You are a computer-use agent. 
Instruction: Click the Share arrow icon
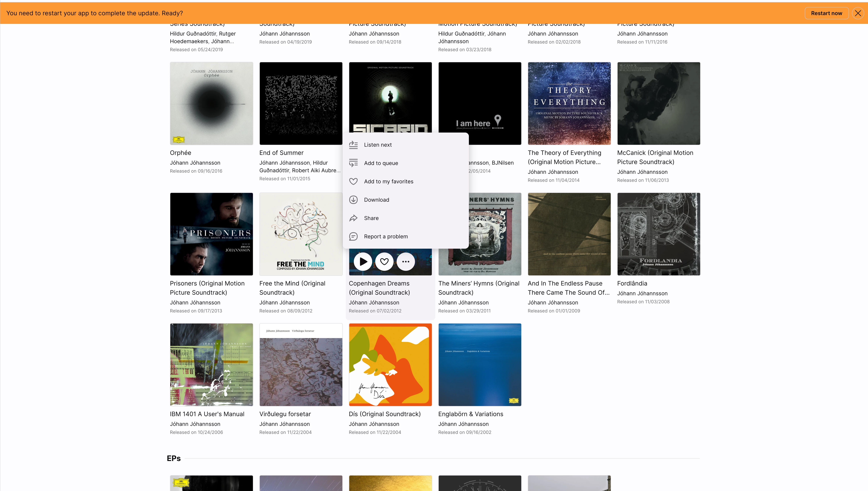(353, 218)
